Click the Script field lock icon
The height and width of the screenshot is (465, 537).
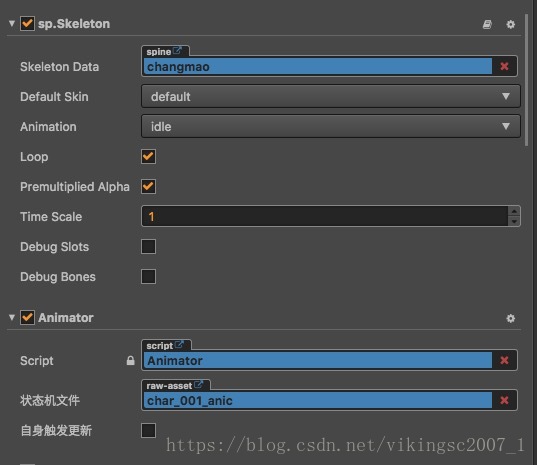pyautogui.click(x=130, y=361)
